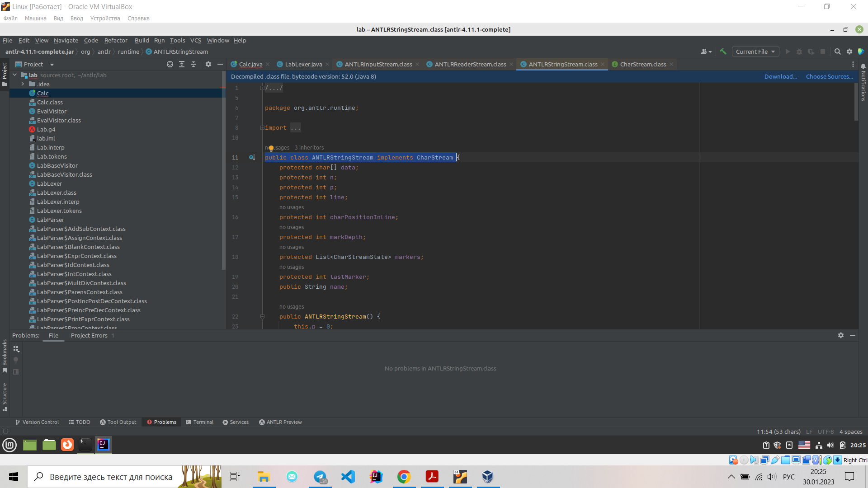The height and width of the screenshot is (488, 868).
Task: Switch to ANTLRInputStream.class tab
Action: (x=378, y=64)
